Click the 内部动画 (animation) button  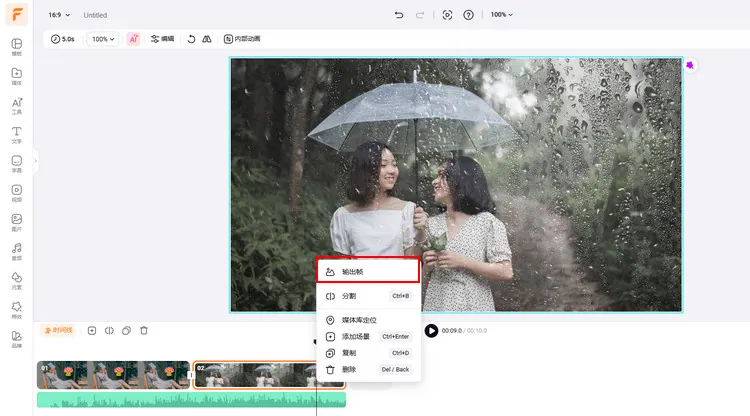pyautogui.click(x=242, y=39)
